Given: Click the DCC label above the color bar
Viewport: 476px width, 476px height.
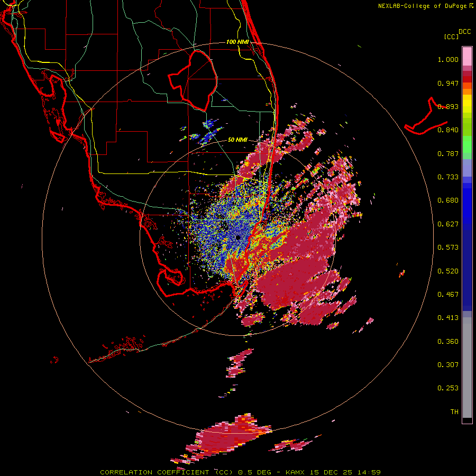Looking at the screenshot, I should click(x=465, y=32).
